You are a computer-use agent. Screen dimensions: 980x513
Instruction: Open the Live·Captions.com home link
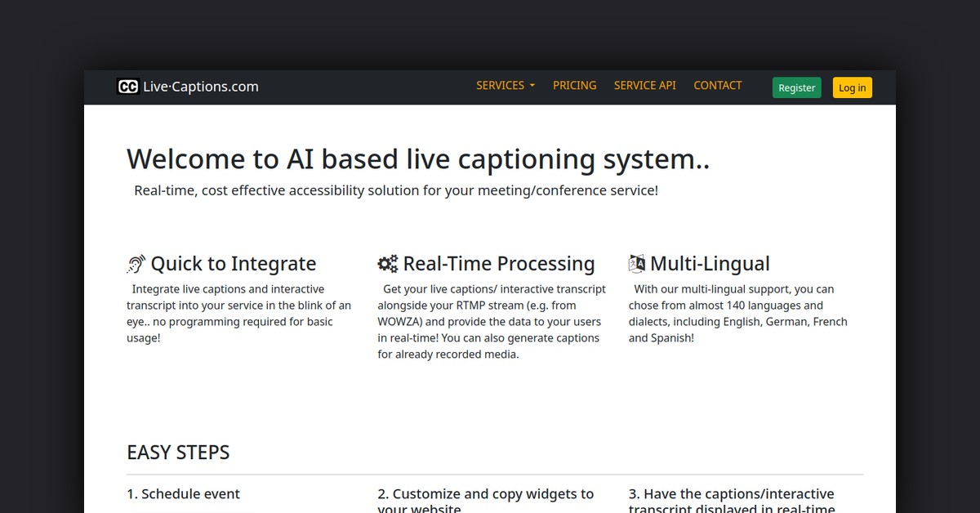pyautogui.click(x=200, y=86)
